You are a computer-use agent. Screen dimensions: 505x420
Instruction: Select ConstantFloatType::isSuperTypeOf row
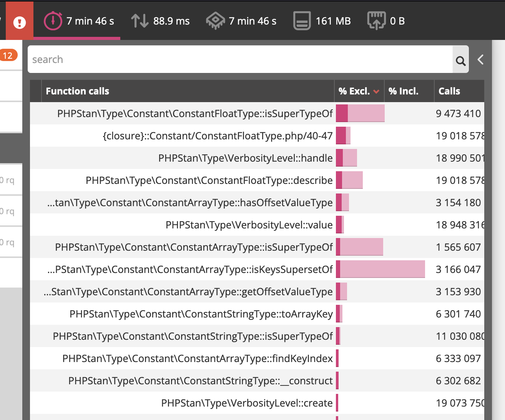click(257, 113)
